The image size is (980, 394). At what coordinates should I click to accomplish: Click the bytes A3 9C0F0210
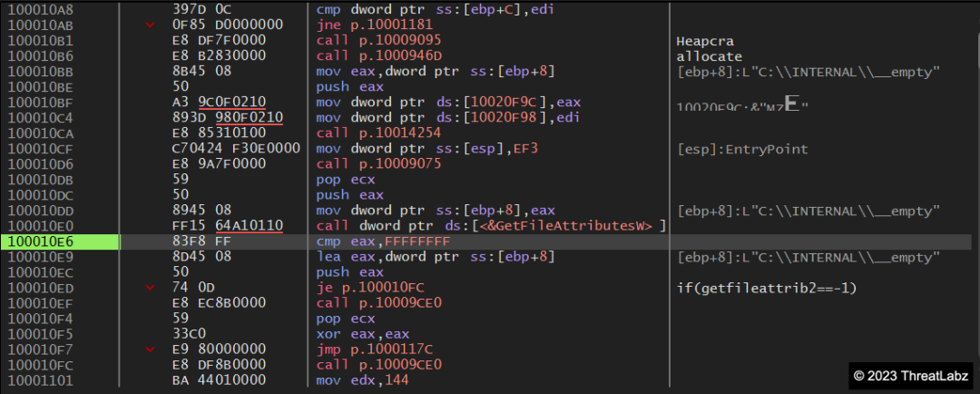click(x=227, y=102)
